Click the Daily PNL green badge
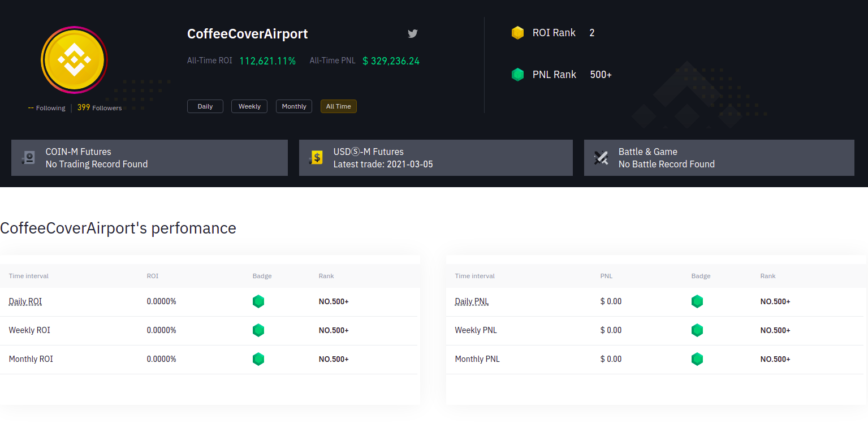The height and width of the screenshot is (432, 868). point(697,301)
